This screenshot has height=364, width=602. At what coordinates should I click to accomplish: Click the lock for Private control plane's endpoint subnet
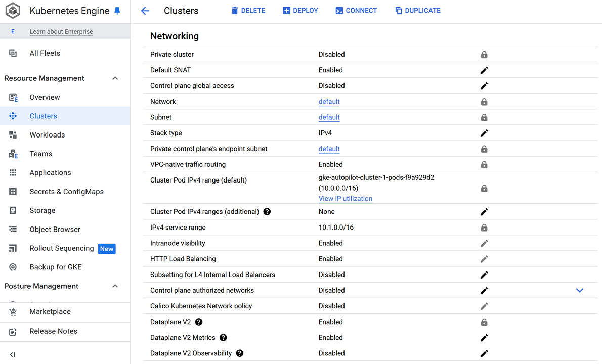pos(484,149)
